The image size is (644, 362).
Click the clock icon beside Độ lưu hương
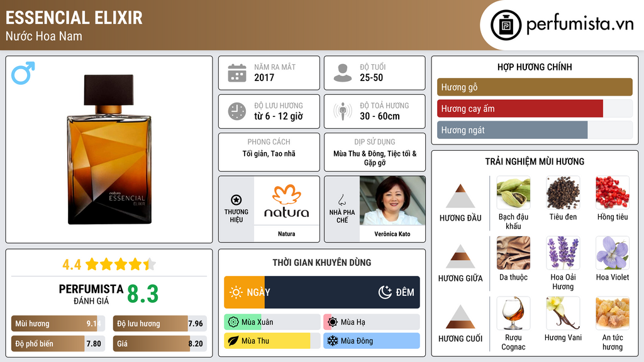tap(237, 111)
